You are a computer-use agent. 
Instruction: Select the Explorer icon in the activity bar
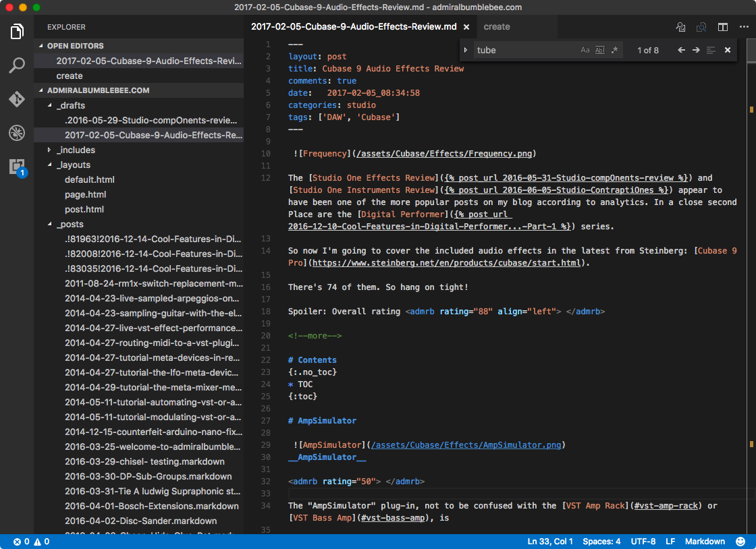pyautogui.click(x=17, y=31)
